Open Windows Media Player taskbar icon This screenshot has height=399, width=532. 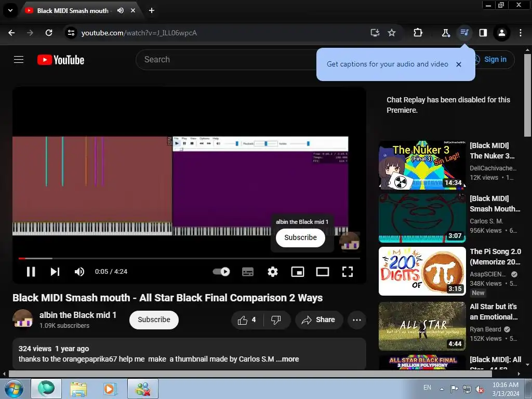coord(109,389)
